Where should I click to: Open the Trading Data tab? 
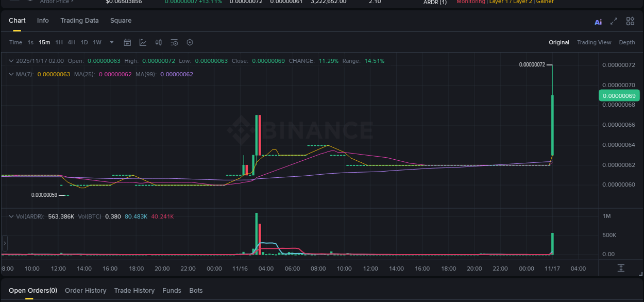79,20
